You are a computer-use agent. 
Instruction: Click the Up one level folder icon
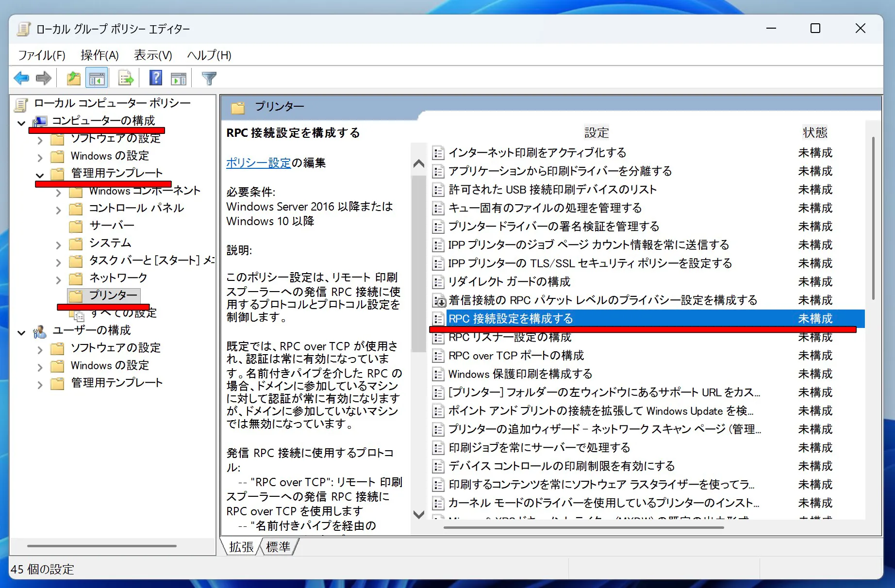pyautogui.click(x=73, y=78)
